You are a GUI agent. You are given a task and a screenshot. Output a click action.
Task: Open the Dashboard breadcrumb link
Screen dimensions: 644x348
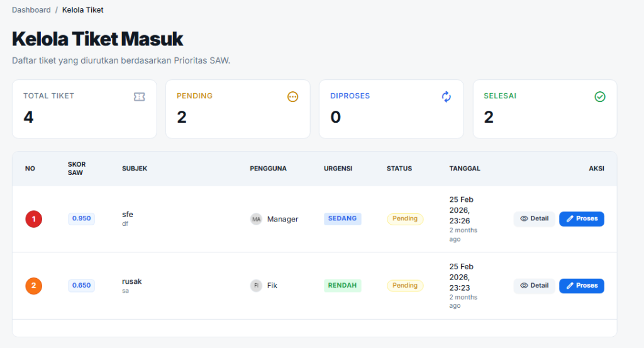click(31, 10)
